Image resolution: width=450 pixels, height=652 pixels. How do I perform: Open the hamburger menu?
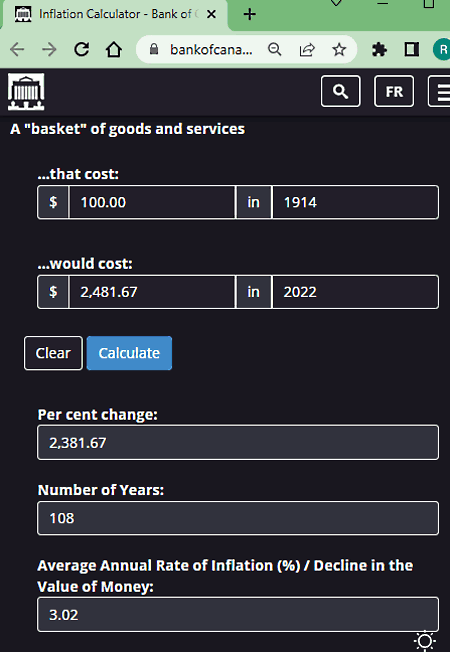(440, 91)
